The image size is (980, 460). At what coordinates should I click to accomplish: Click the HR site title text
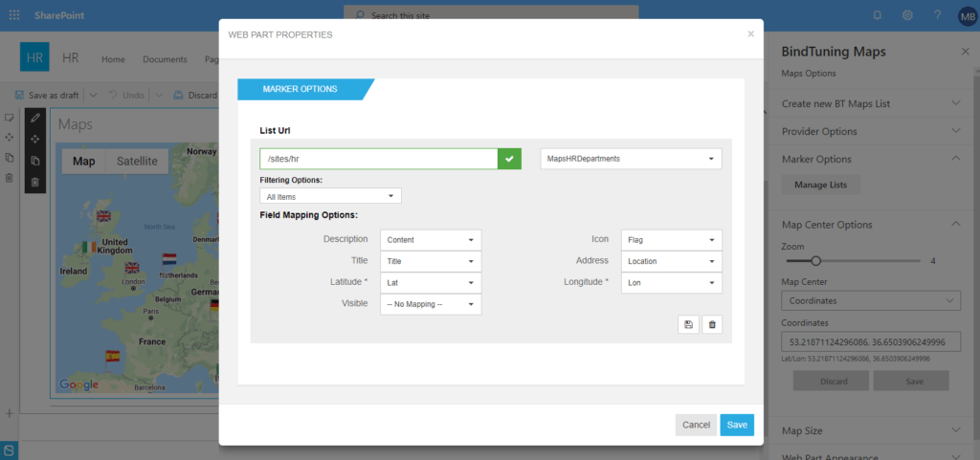point(71,57)
